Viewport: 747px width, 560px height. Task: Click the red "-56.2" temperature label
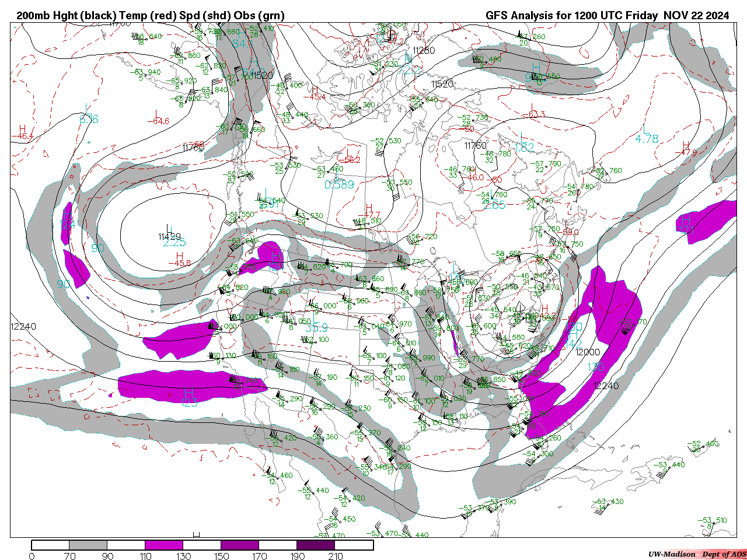point(349,160)
